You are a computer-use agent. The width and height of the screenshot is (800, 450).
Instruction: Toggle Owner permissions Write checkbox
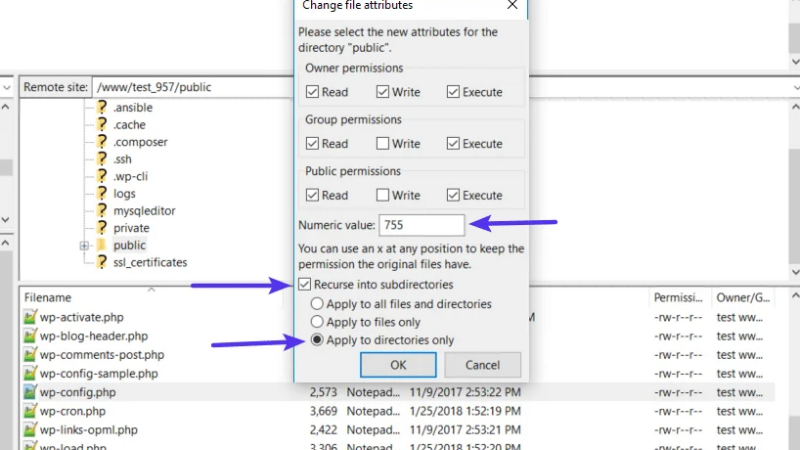(x=383, y=92)
